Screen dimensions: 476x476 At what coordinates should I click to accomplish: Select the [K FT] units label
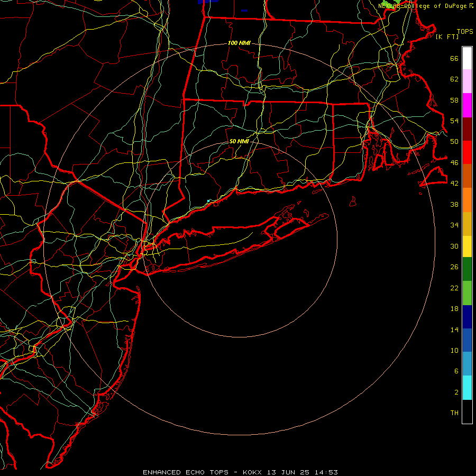(x=447, y=36)
